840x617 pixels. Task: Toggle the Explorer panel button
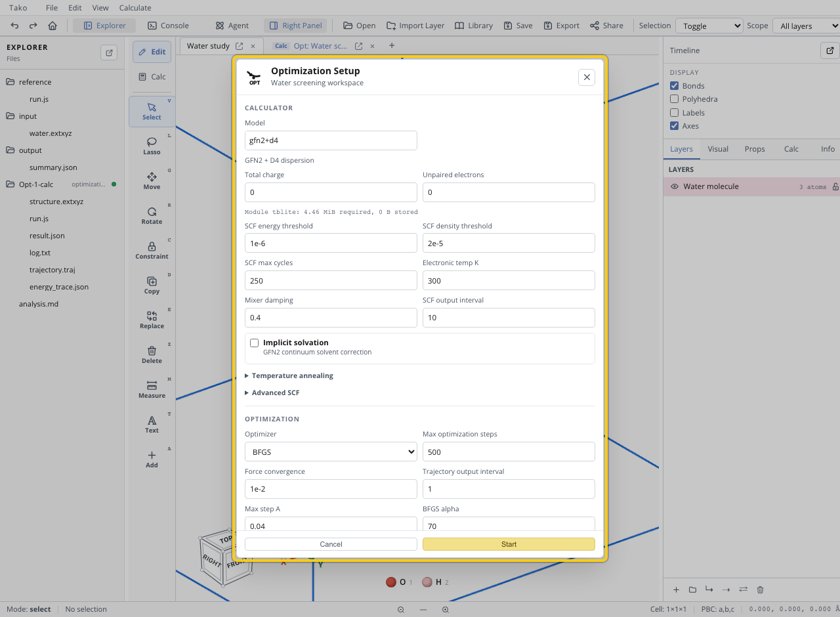tap(104, 26)
